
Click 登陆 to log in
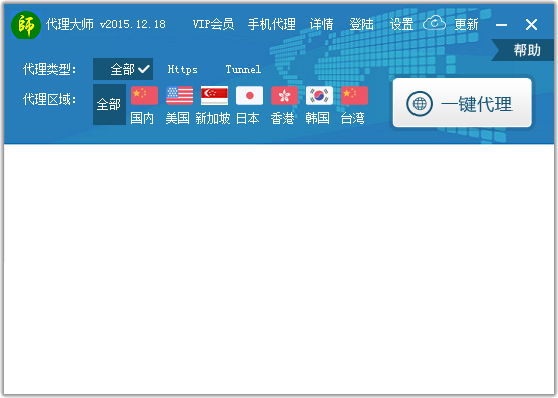pyautogui.click(x=361, y=24)
